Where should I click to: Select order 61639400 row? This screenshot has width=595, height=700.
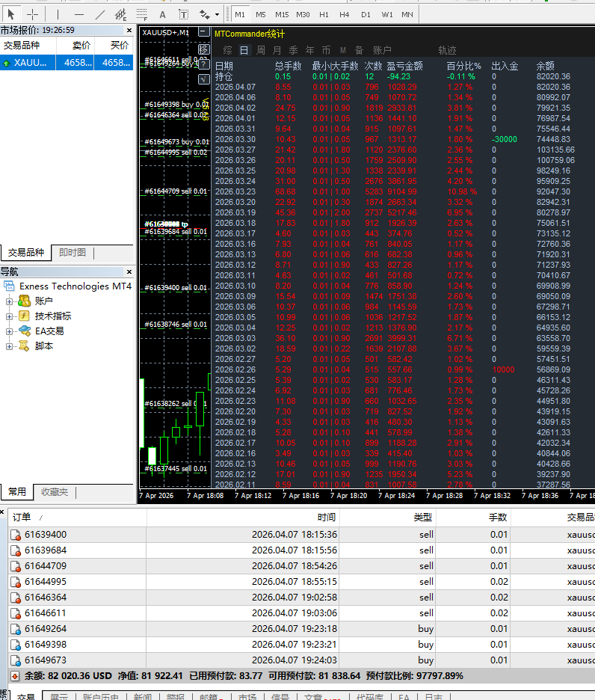click(301, 535)
